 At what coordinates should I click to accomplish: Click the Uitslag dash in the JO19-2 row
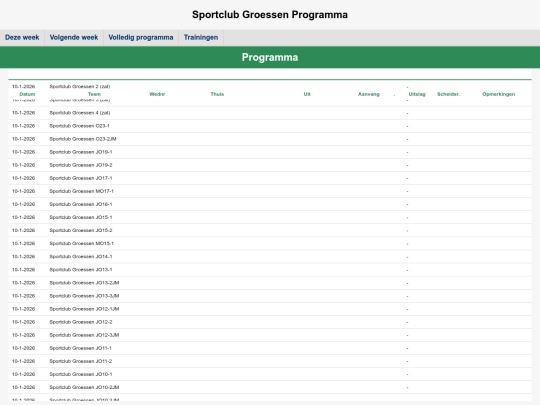[407, 166]
